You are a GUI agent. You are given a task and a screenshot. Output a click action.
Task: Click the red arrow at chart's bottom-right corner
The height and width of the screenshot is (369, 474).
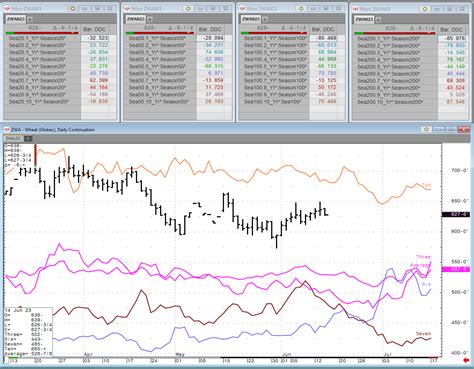467,360
